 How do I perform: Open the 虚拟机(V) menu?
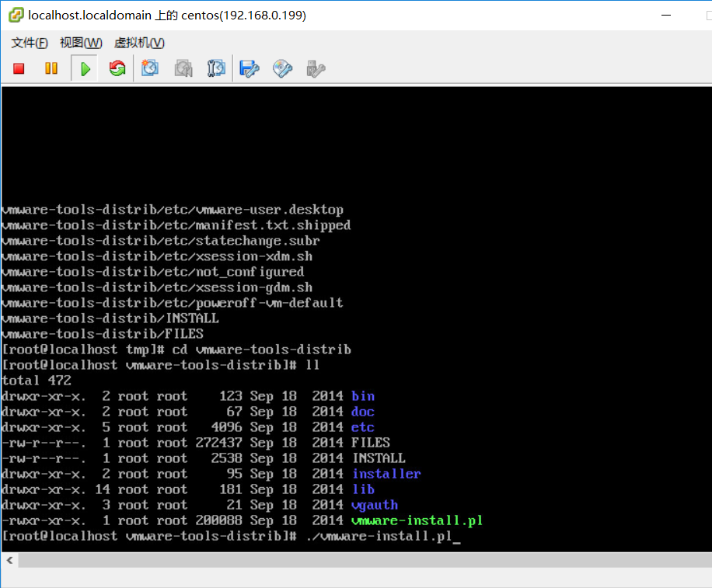coord(139,43)
